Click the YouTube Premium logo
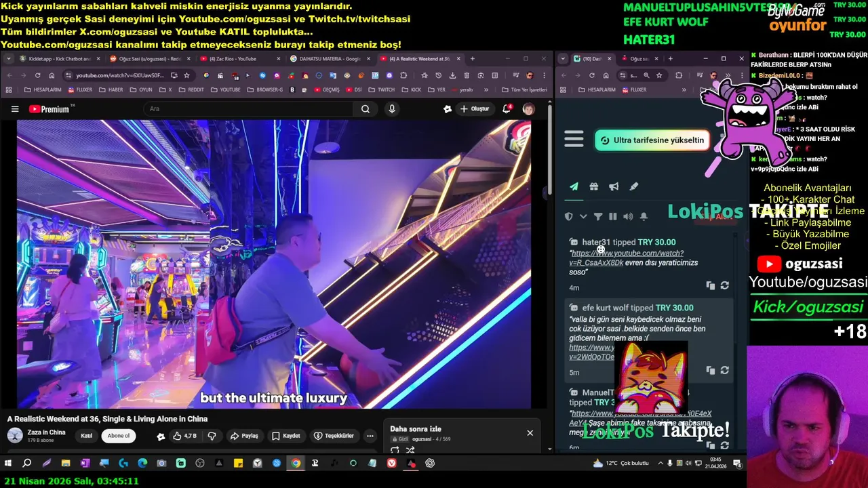 tap(50, 109)
